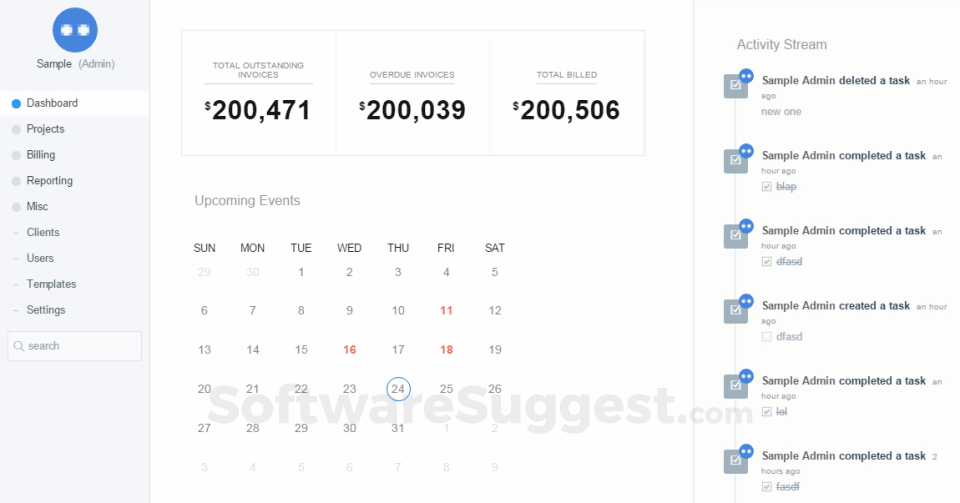Image resolution: width=960 pixels, height=503 pixels.
Task: Click task icon beside 'blap' completed entry
Action: tap(735, 161)
